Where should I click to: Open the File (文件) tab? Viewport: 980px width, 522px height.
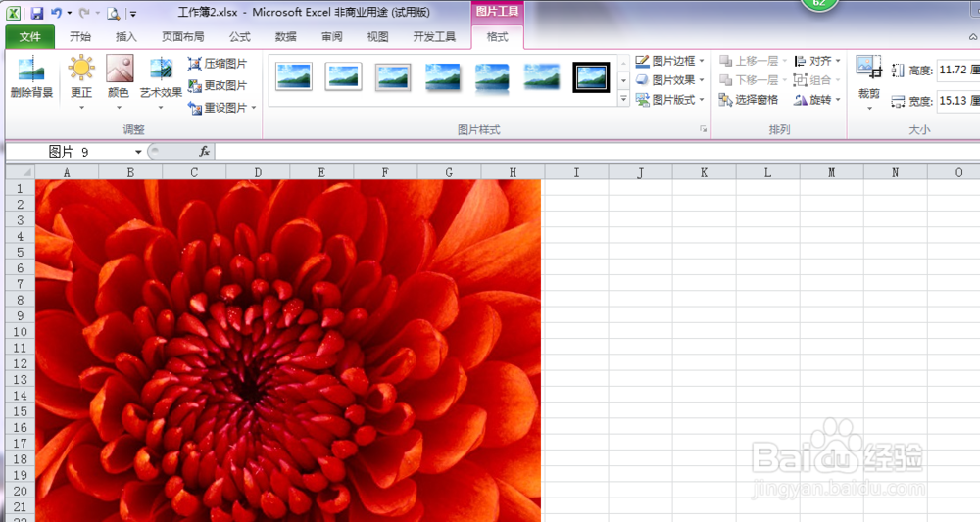coord(30,37)
